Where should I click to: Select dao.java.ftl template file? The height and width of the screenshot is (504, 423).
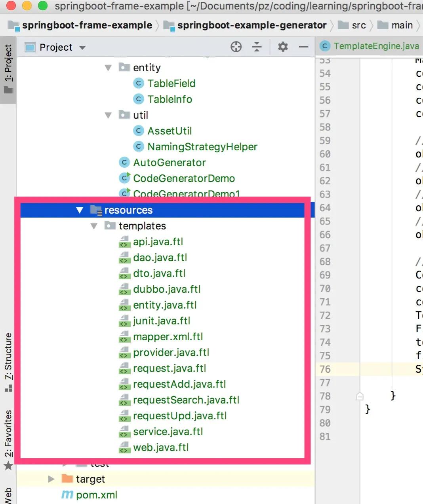[x=160, y=258]
